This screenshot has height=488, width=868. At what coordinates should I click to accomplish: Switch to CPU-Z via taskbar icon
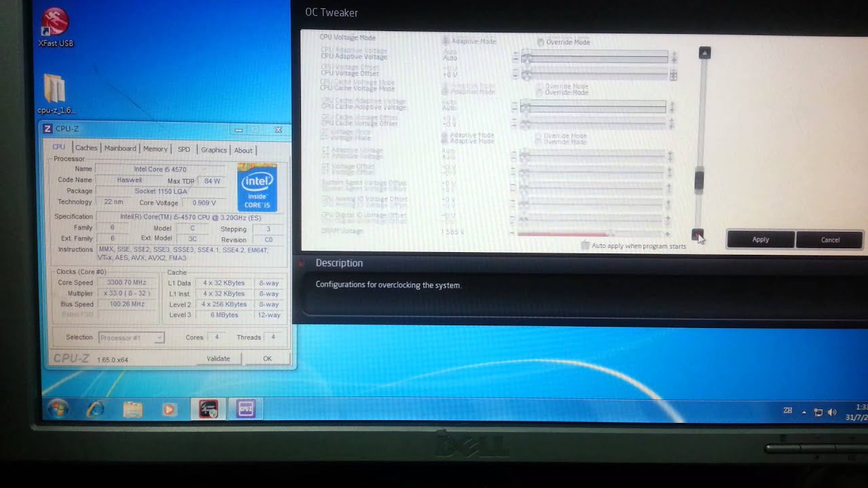[x=245, y=409]
